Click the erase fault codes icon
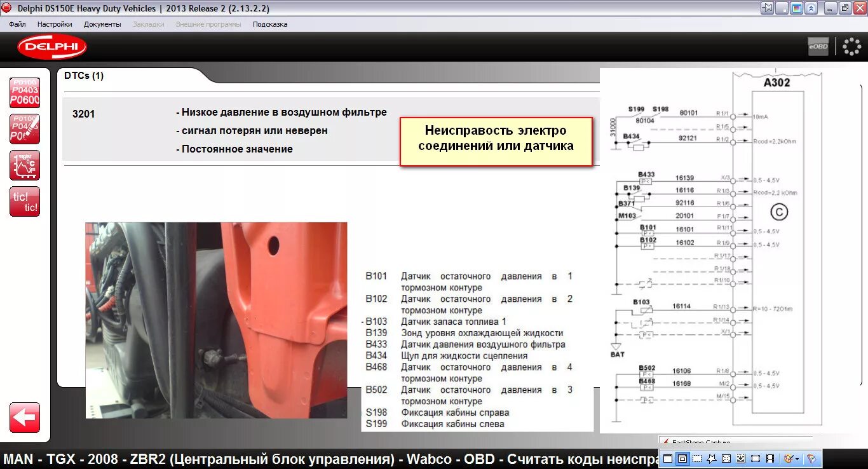 coord(25,129)
